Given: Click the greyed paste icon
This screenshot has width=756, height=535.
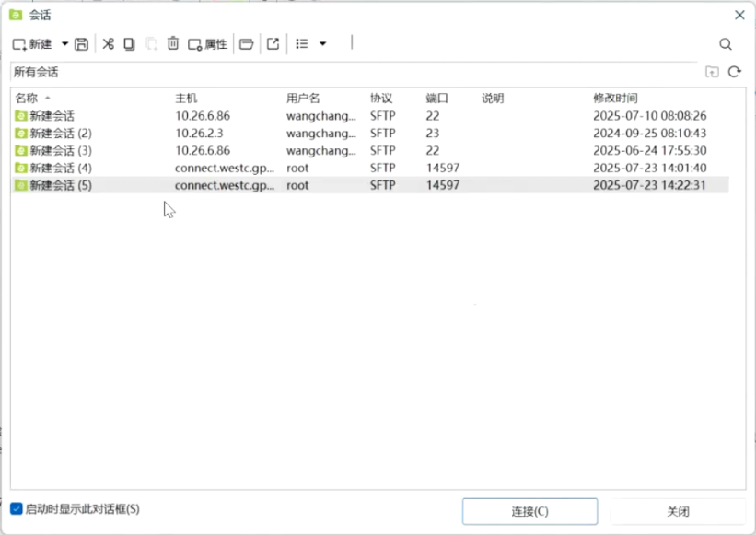Looking at the screenshot, I should pos(151,44).
